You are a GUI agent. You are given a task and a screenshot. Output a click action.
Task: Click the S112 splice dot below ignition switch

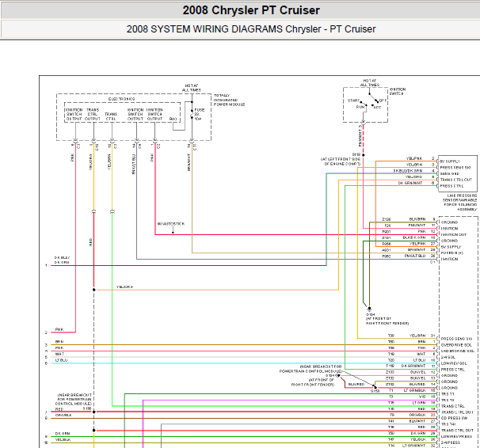[364, 155]
